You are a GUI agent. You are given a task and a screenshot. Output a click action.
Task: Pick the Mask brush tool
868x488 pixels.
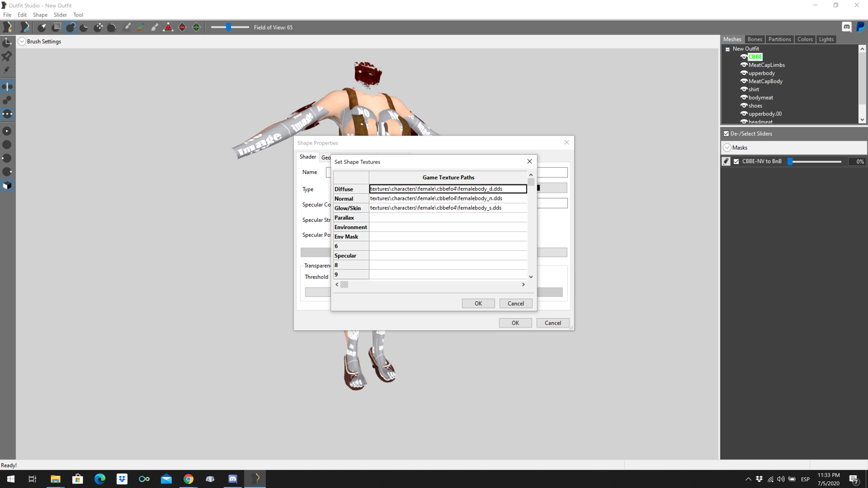tap(56, 28)
